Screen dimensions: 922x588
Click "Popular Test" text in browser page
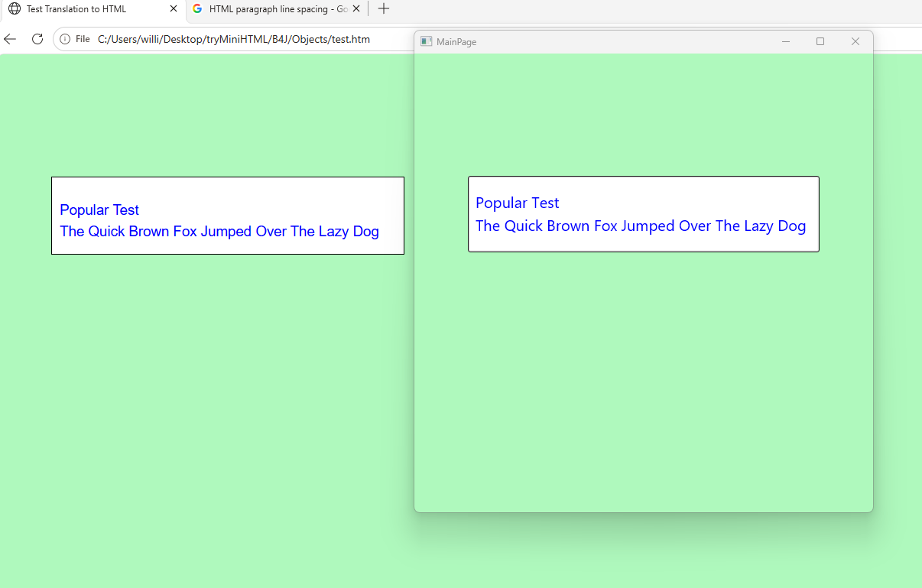pos(99,210)
